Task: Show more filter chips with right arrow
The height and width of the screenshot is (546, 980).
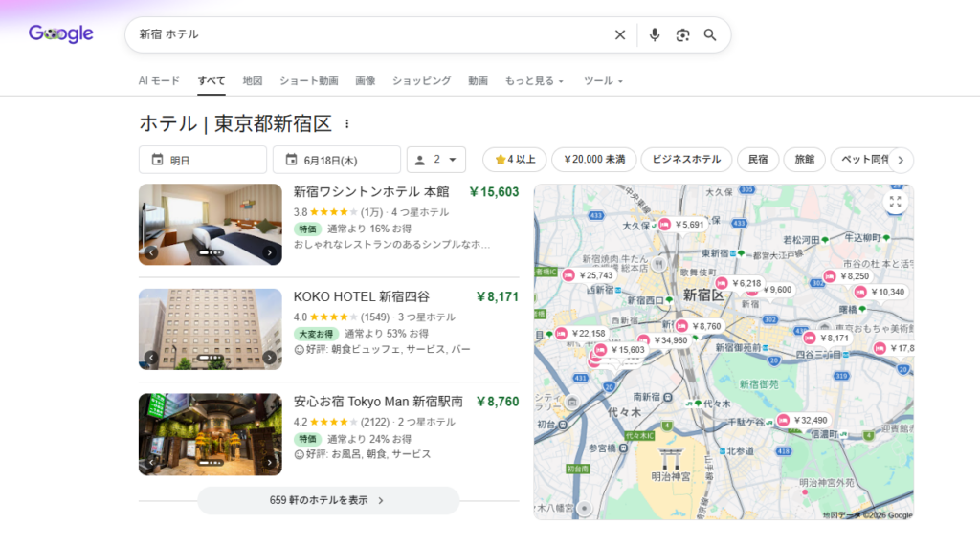Action: click(x=901, y=160)
